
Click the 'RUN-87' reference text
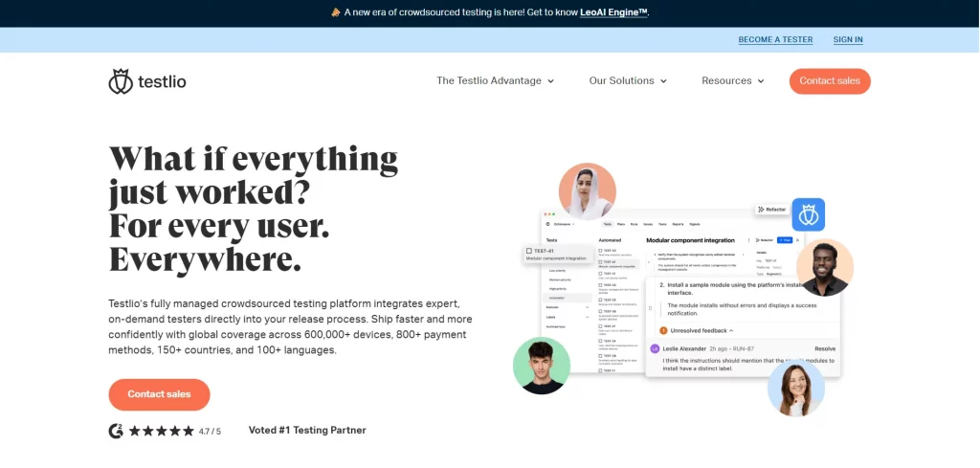pyautogui.click(x=743, y=348)
